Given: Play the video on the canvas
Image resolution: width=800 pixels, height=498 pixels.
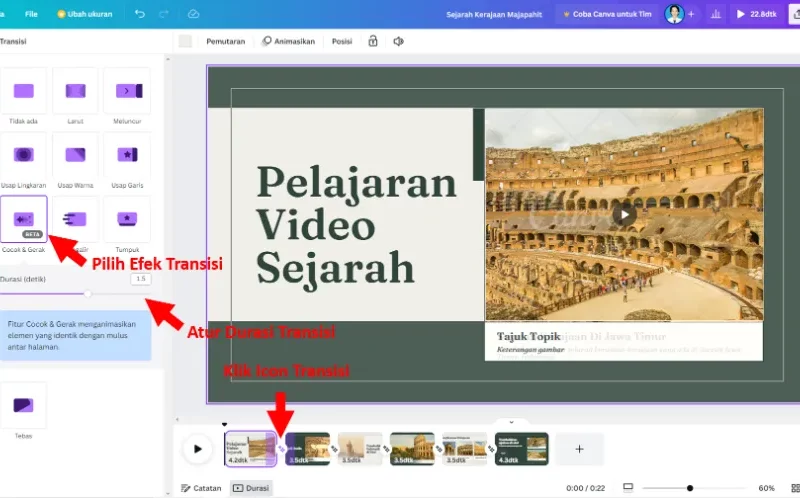Looking at the screenshot, I should [624, 215].
